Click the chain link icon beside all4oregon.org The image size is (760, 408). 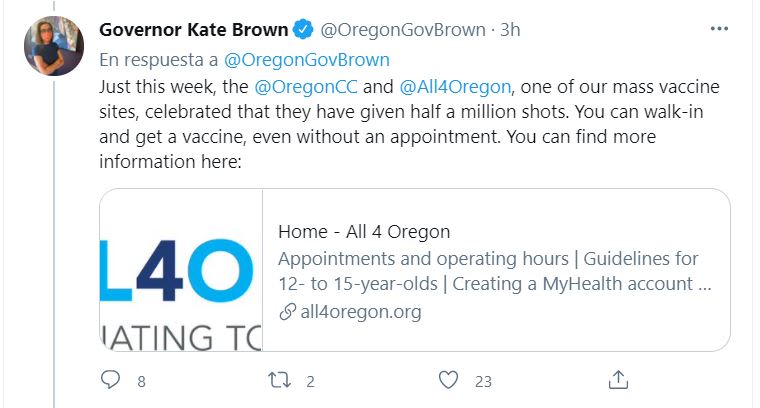[287, 312]
